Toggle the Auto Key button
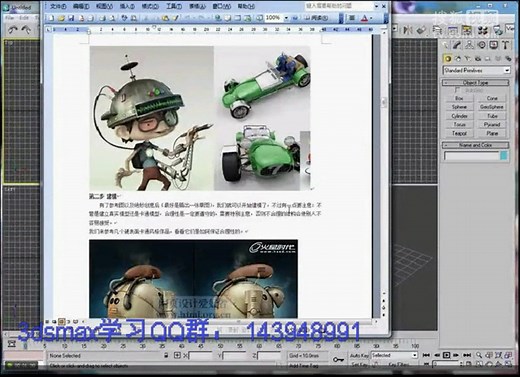The height and width of the screenshot is (377, 520). coord(359,355)
